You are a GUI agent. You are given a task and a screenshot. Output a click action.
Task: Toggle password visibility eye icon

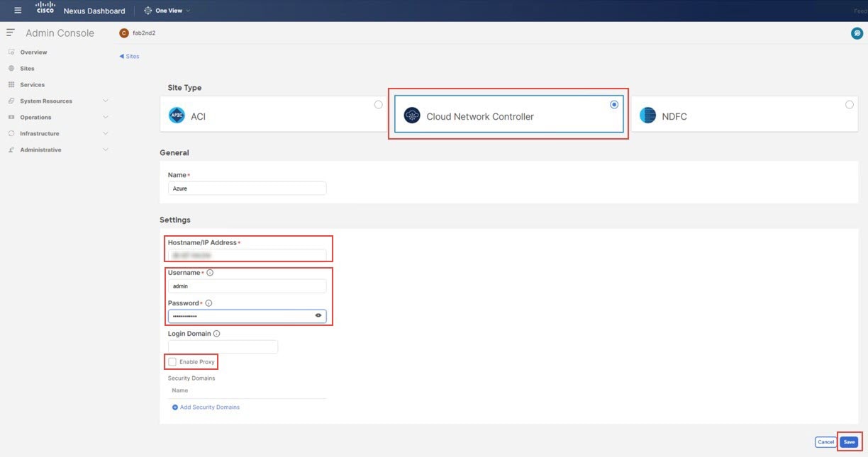[x=318, y=316]
